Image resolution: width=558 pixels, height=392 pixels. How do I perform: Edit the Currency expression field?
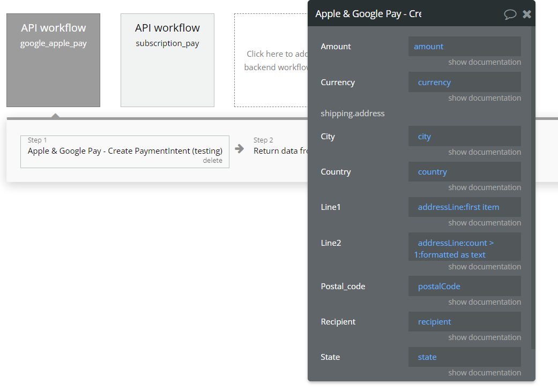coord(464,82)
